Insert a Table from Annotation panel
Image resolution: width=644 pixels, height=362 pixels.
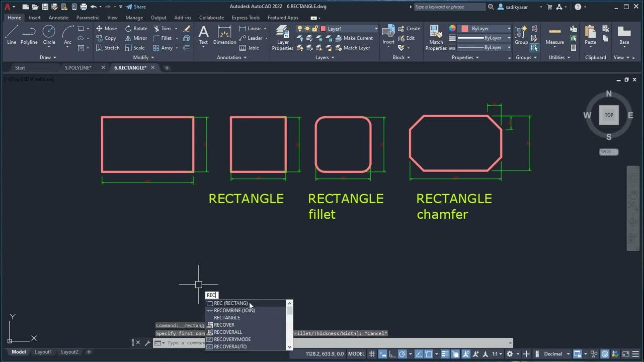(x=250, y=48)
